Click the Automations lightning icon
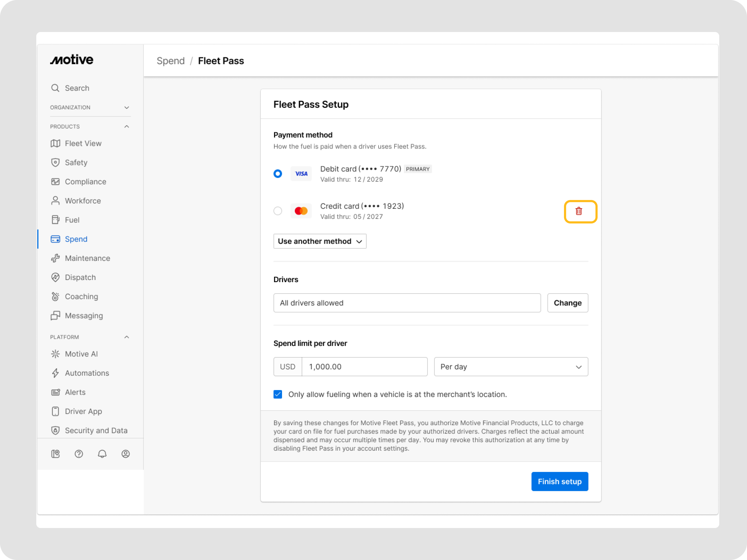 pos(55,373)
